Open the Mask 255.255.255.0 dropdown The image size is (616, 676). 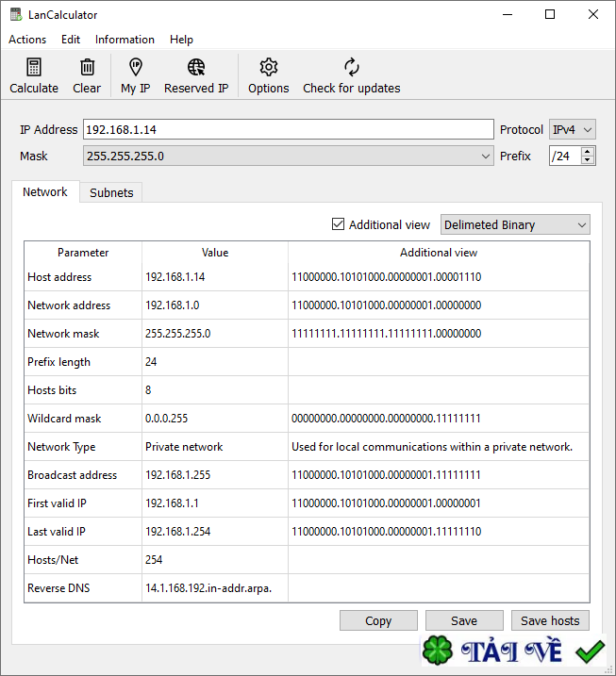(x=288, y=156)
